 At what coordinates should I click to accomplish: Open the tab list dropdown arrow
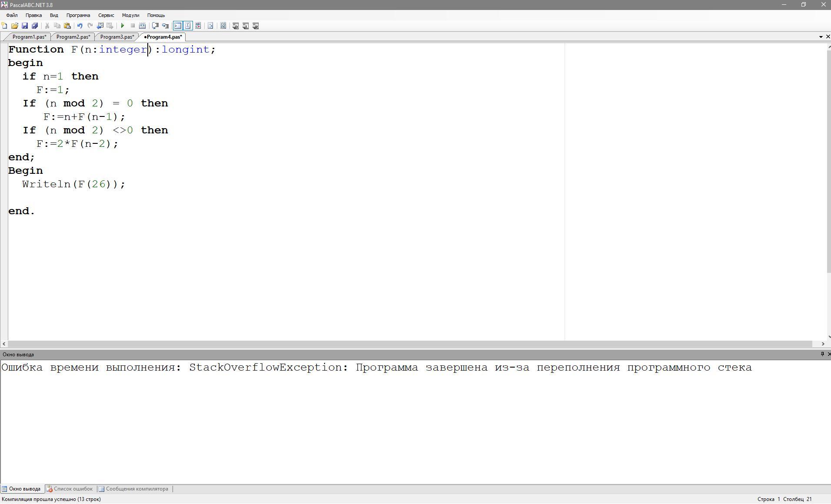(x=821, y=37)
